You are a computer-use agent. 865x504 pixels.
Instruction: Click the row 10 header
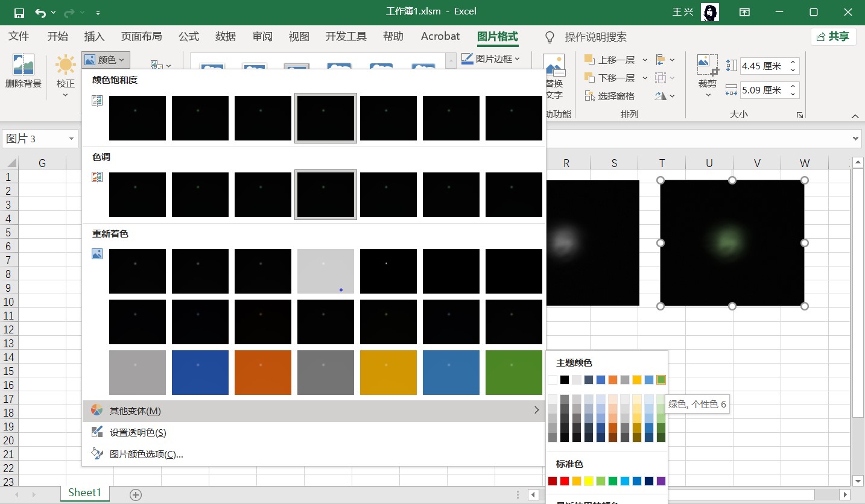(x=8, y=302)
